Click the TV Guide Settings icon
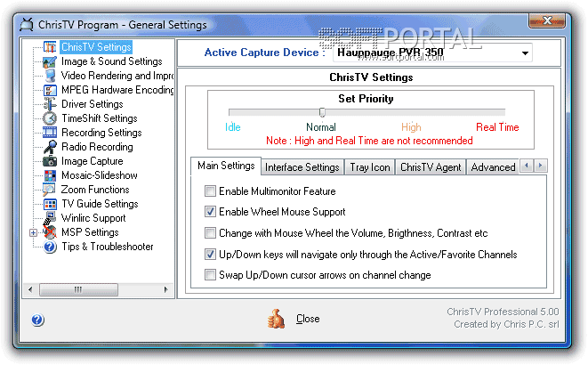588x365 pixels. [x=50, y=204]
